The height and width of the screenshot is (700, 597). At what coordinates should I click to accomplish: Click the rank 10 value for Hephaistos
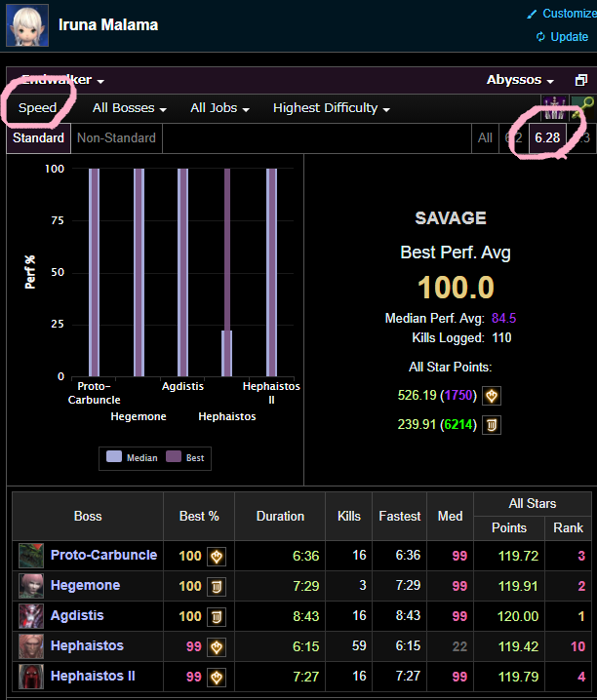point(577,646)
